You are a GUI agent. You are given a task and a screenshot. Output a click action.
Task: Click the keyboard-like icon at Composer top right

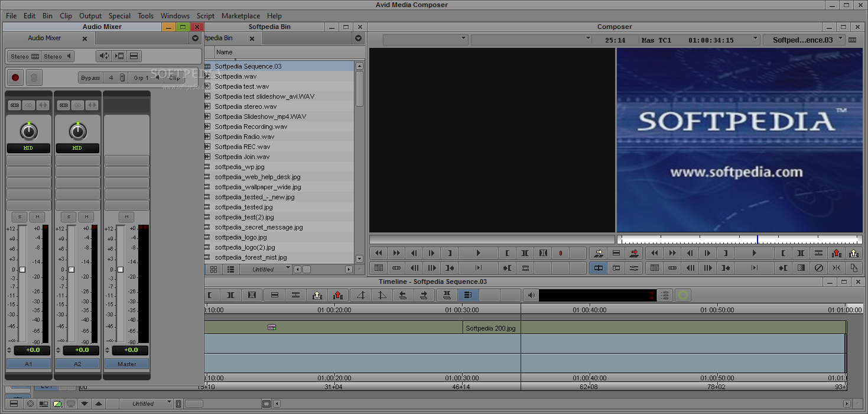click(852, 40)
